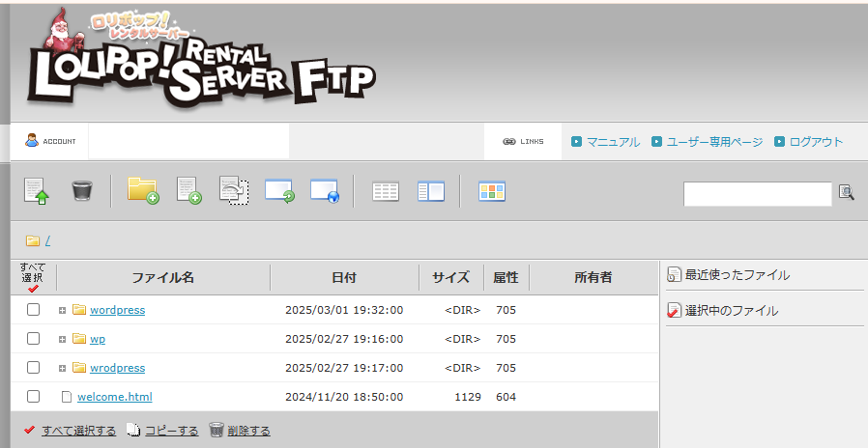Click the upload file icon
The image size is (868, 448).
coord(37,190)
